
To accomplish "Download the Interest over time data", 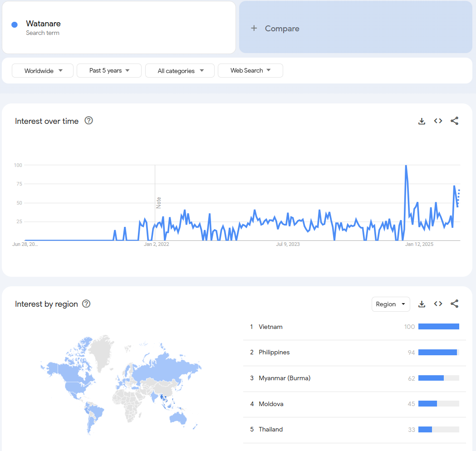I will pyautogui.click(x=422, y=121).
